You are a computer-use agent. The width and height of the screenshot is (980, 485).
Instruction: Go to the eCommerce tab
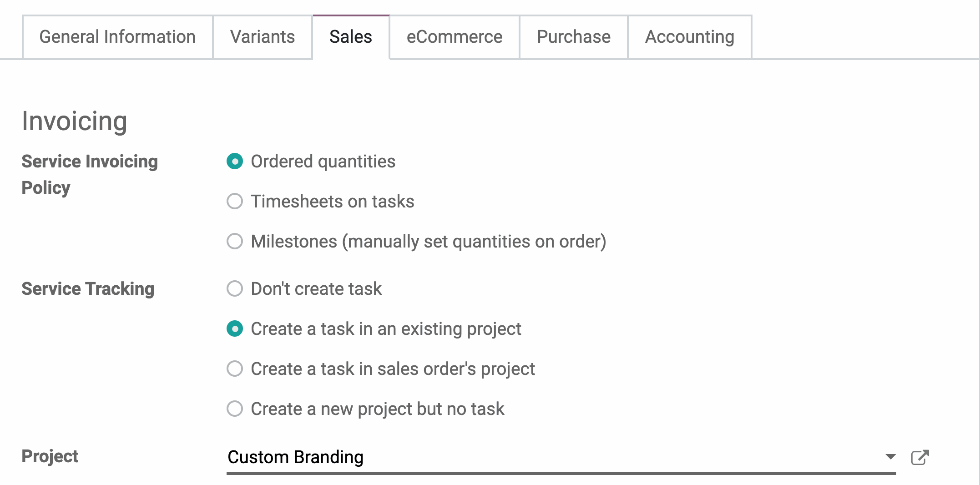455,37
